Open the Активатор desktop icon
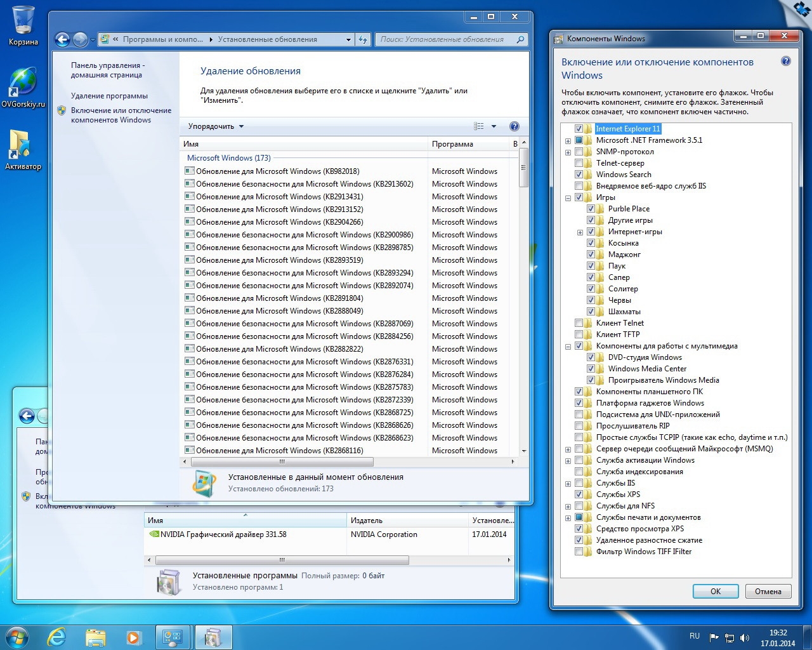Screen dimensions: 812x650 coord(23,150)
